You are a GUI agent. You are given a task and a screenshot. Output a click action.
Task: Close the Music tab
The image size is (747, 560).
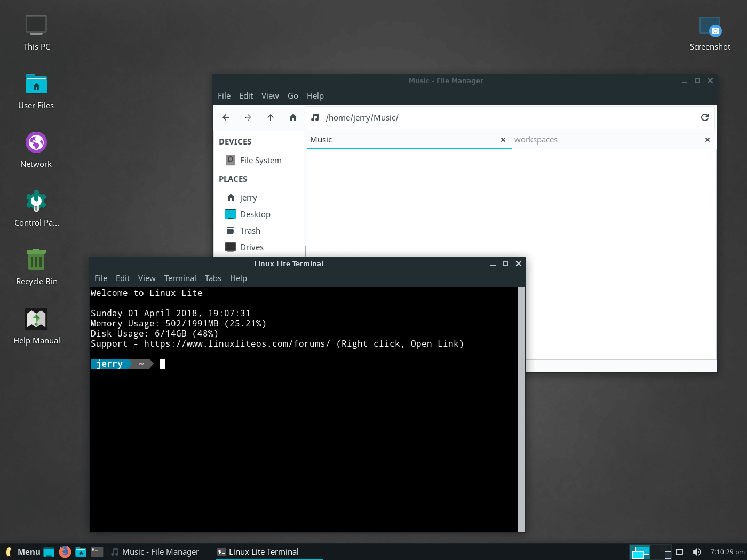[x=503, y=140]
